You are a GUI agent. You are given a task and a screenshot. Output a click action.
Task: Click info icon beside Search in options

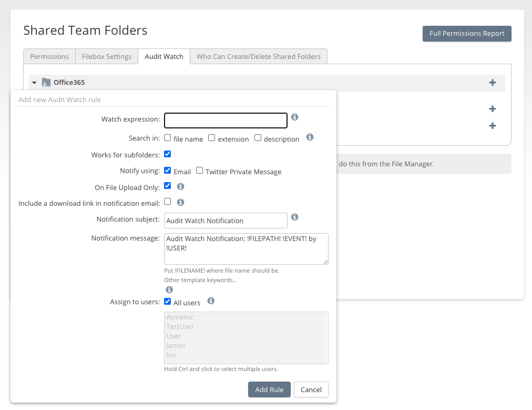[x=310, y=137]
